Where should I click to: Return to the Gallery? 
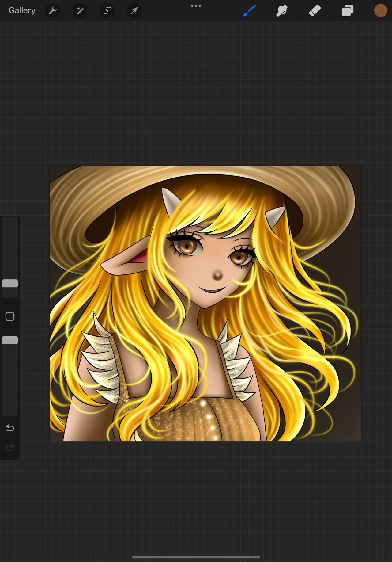point(22,10)
